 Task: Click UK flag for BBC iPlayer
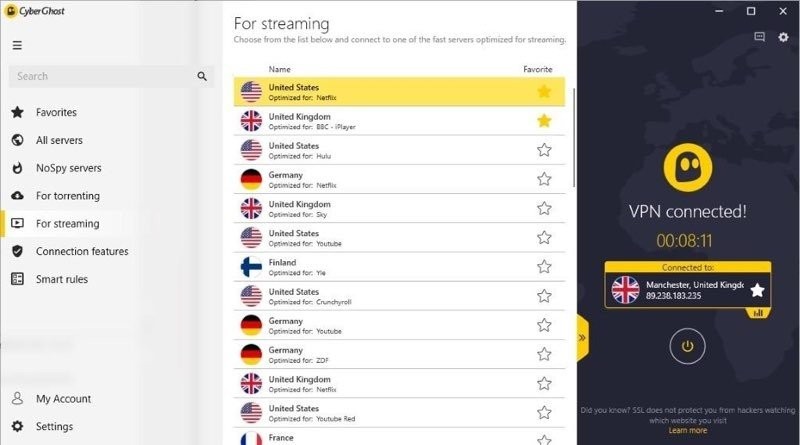[x=251, y=121]
